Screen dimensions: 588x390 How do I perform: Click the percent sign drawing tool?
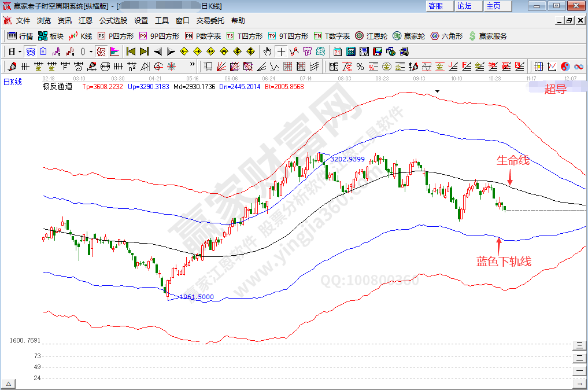[360, 67]
